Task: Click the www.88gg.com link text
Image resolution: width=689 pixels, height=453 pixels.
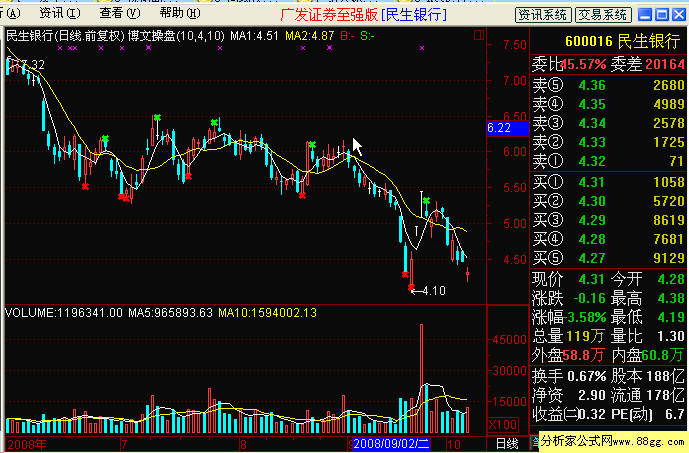Action: 648,441
